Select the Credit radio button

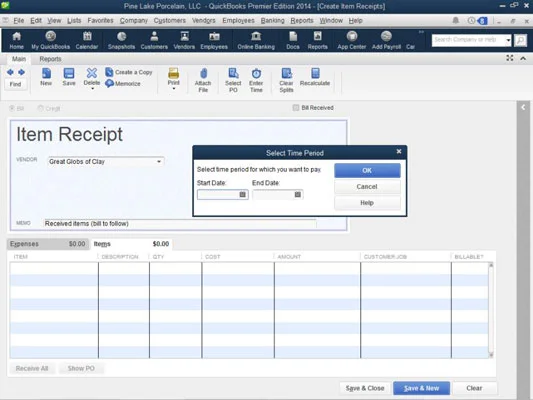tap(40, 108)
